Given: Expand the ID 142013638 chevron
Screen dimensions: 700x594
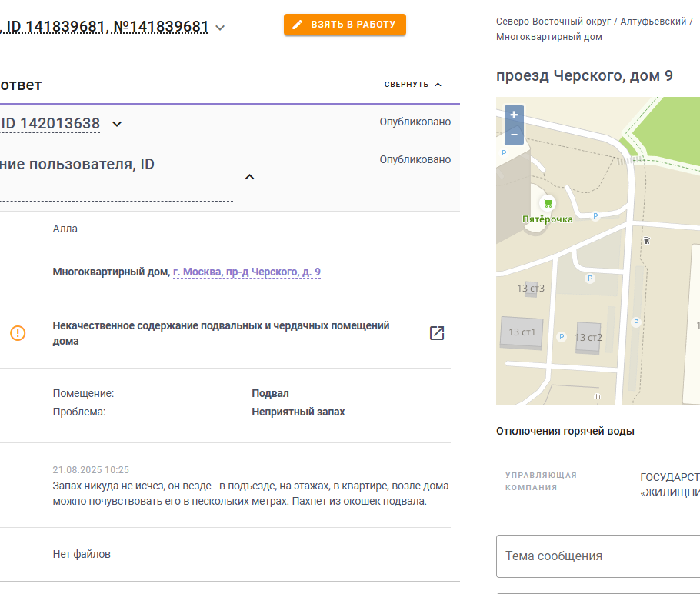Looking at the screenshot, I should (117, 124).
